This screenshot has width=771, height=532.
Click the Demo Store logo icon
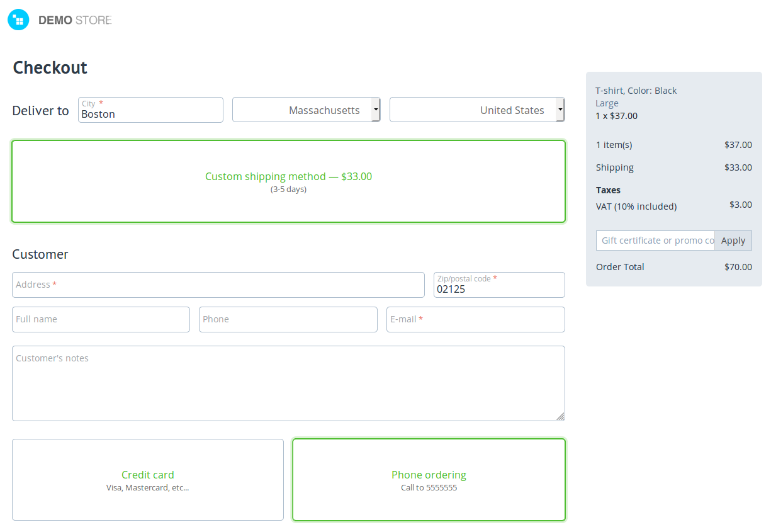pos(18,20)
